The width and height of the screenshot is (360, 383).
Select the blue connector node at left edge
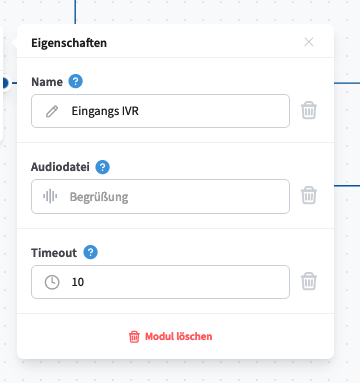[x=4, y=83]
